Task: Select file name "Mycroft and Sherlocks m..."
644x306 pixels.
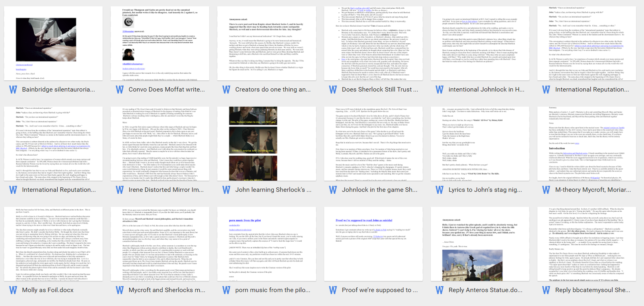Action: (x=167, y=290)
